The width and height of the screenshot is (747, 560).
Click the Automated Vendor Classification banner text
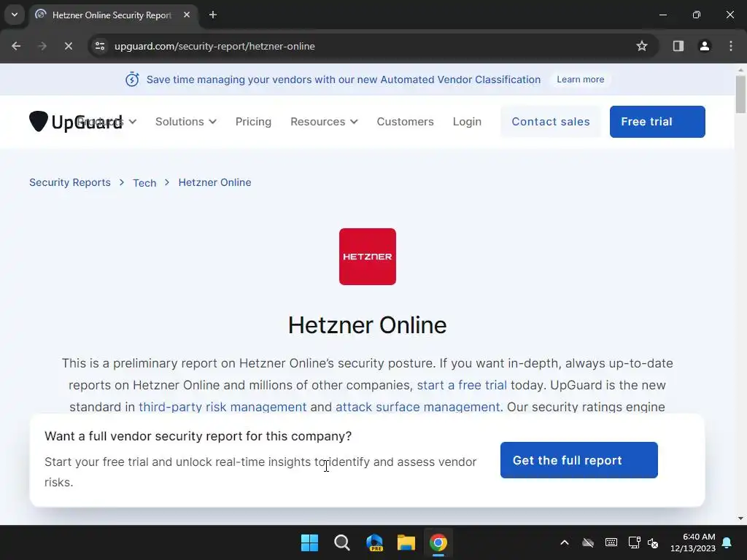pos(344,79)
